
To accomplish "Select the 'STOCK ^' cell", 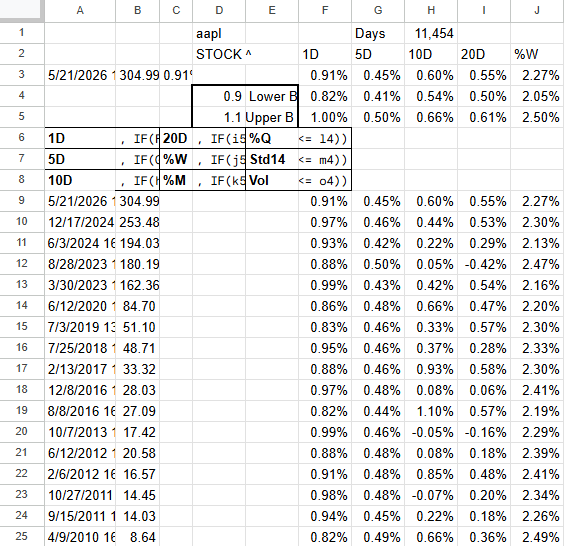I will pos(219,54).
